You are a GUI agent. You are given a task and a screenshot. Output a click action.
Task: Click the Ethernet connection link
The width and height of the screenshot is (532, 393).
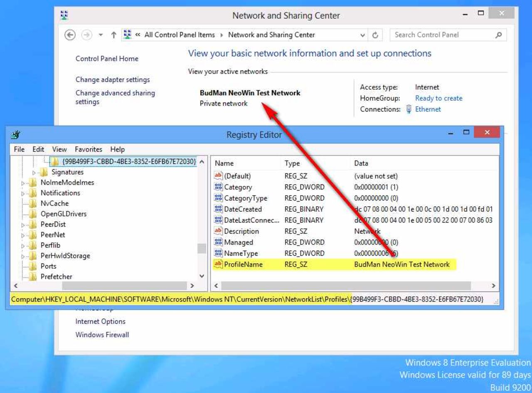click(428, 109)
